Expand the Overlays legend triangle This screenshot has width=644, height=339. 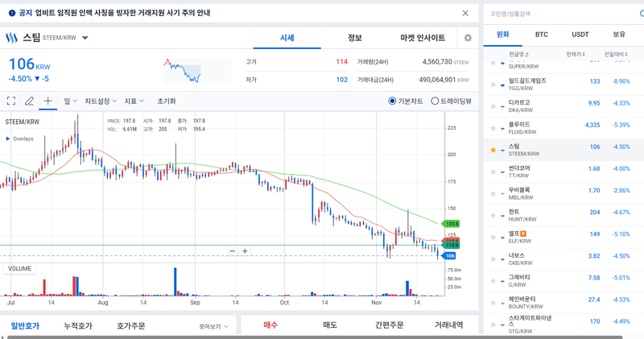[x=8, y=138]
